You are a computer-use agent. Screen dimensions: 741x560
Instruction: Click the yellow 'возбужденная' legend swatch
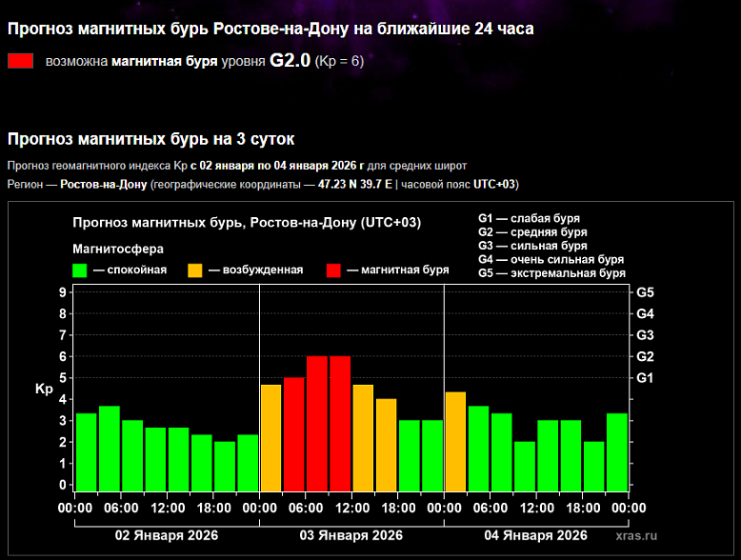[195, 270]
